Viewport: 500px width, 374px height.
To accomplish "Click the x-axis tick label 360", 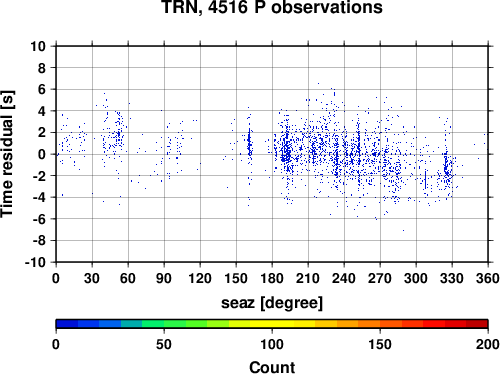I will coord(488,278).
